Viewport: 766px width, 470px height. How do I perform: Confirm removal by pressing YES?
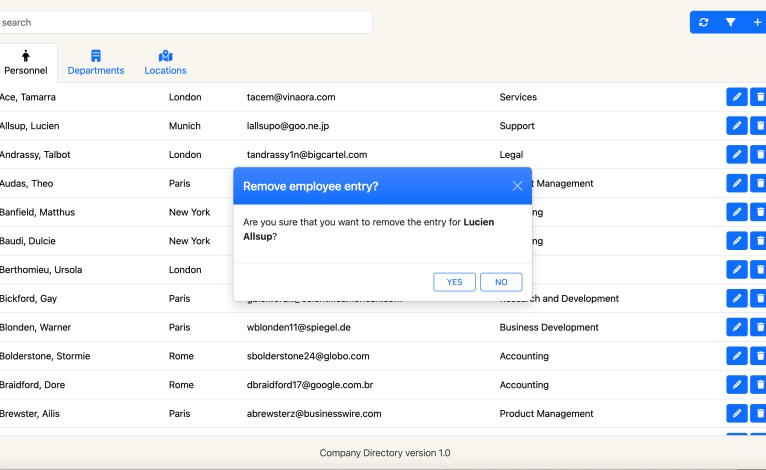pyautogui.click(x=454, y=282)
